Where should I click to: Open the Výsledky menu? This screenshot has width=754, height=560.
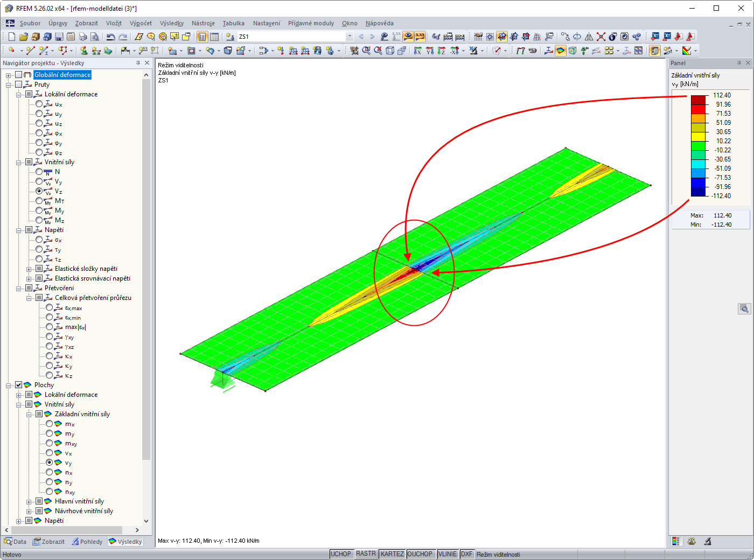coord(172,23)
